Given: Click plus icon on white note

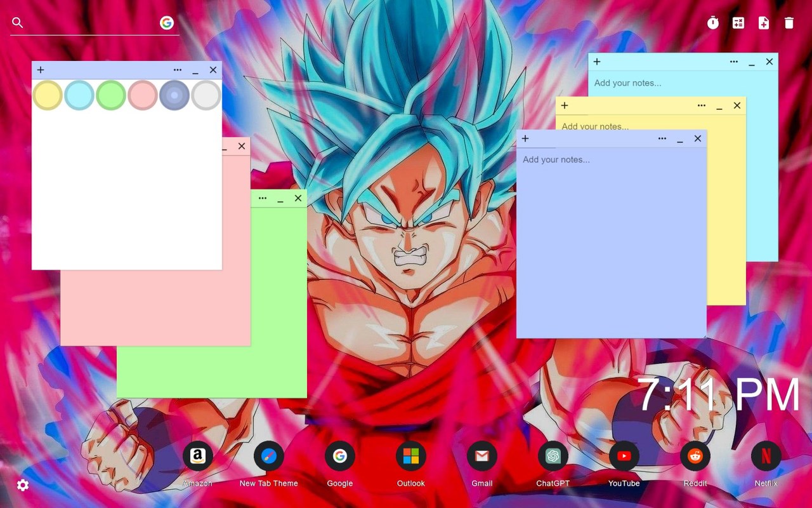Looking at the screenshot, I should [x=41, y=70].
